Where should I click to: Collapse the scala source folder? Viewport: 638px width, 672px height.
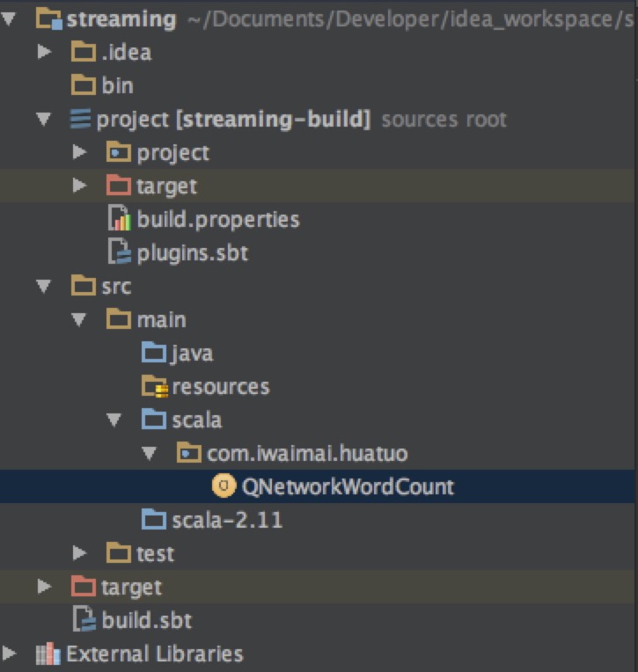click(x=114, y=420)
